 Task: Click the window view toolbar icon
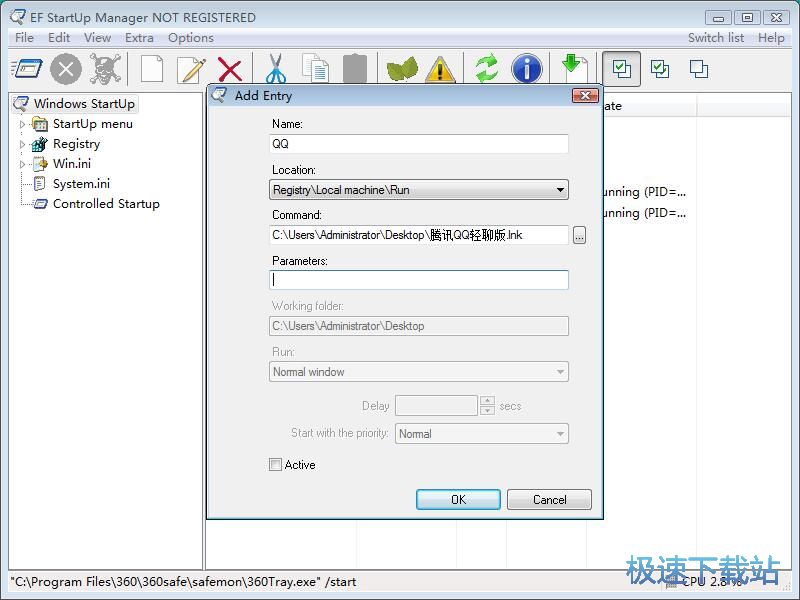(27, 68)
